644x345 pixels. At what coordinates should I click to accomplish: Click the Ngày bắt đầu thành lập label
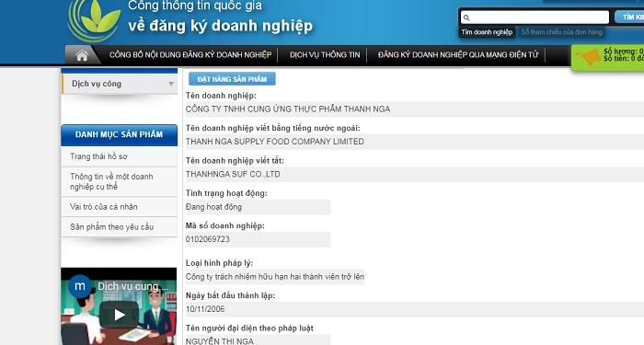tap(230, 295)
